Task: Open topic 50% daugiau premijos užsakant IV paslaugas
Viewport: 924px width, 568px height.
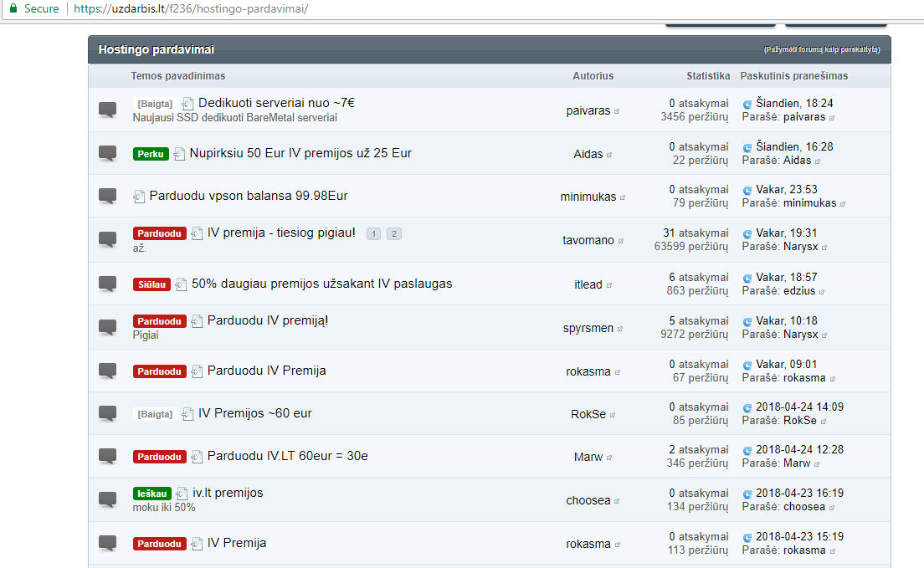Action: coord(321,284)
